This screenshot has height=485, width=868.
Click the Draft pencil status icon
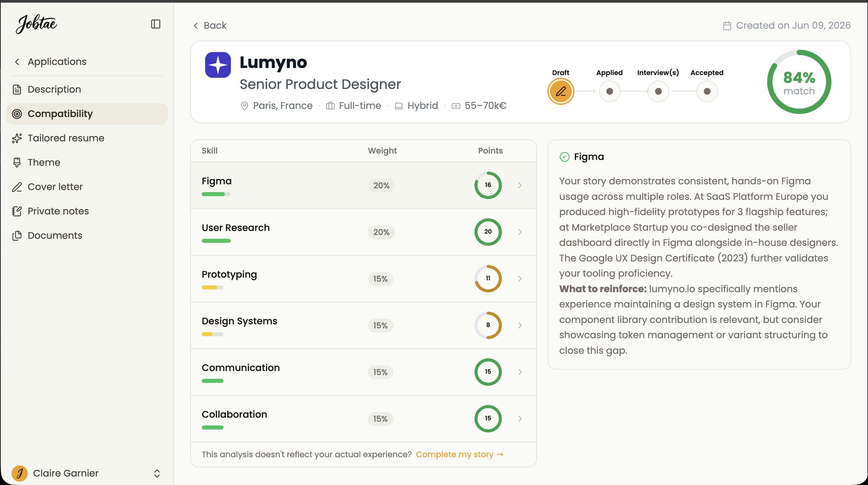(561, 91)
